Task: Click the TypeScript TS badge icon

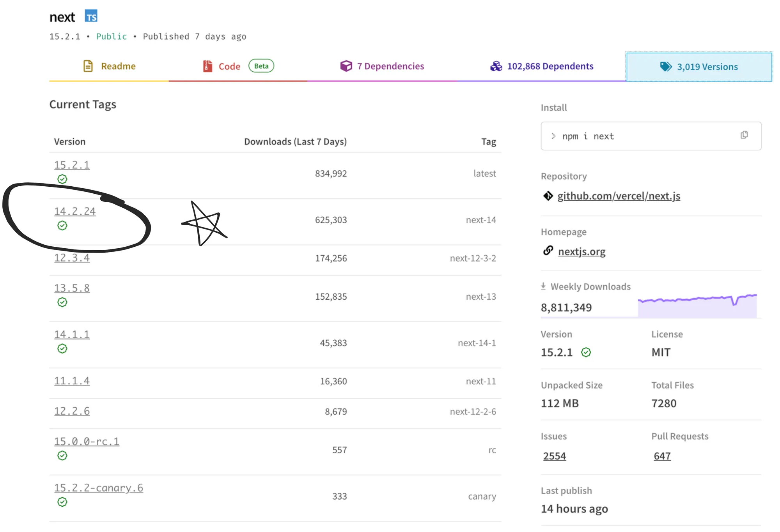Action: pos(91,16)
